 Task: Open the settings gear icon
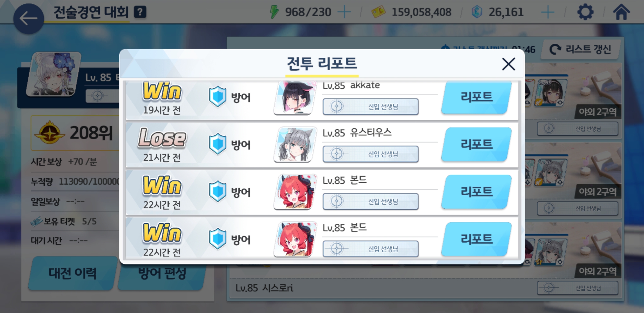pos(585,12)
